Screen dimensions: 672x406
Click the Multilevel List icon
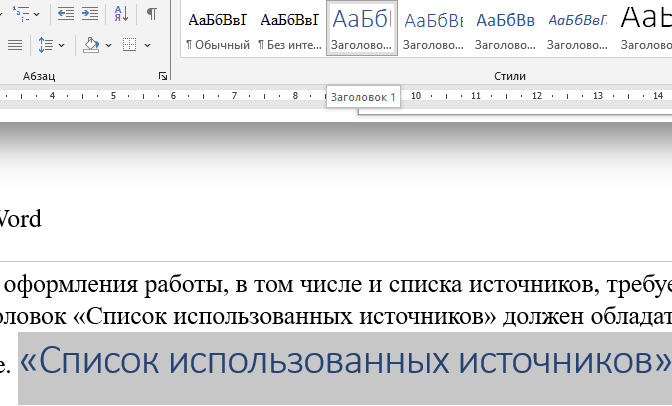pyautogui.click(x=20, y=13)
